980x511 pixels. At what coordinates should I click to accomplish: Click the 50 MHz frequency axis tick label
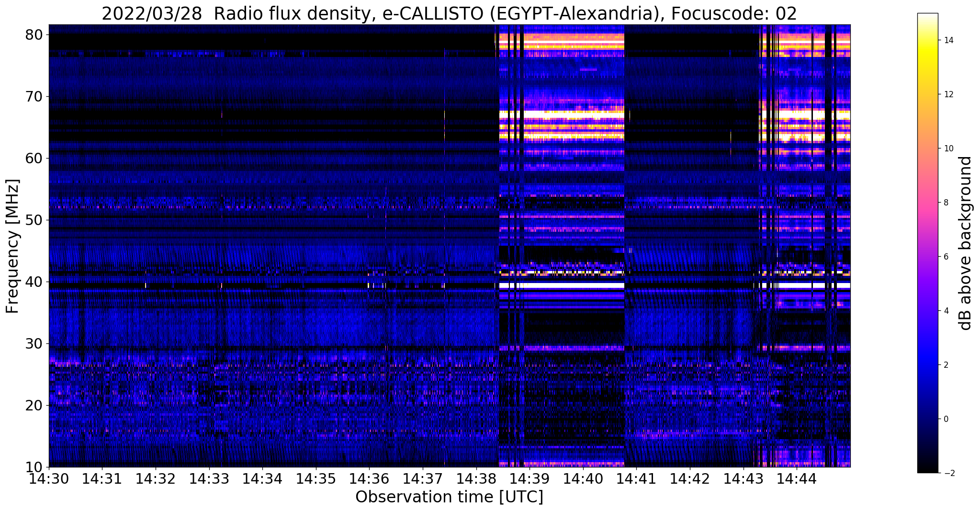point(35,220)
